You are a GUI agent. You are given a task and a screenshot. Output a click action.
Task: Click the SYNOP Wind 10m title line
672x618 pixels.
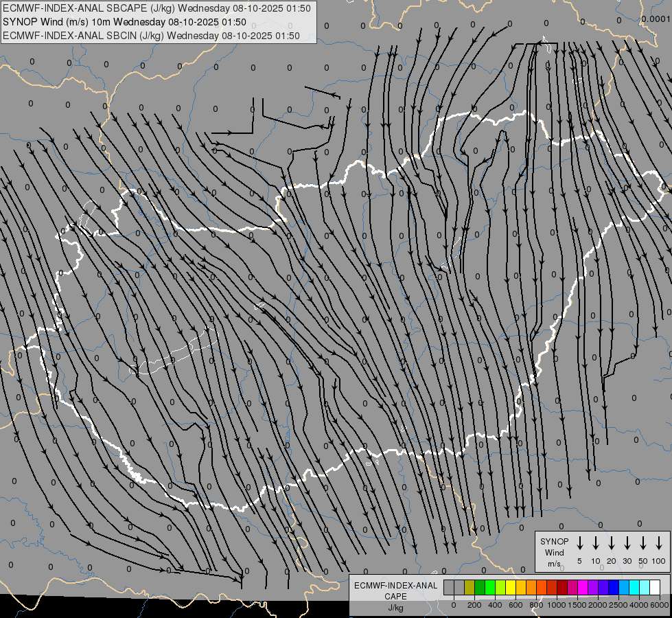pyautogui.click(x=124, y=22)
